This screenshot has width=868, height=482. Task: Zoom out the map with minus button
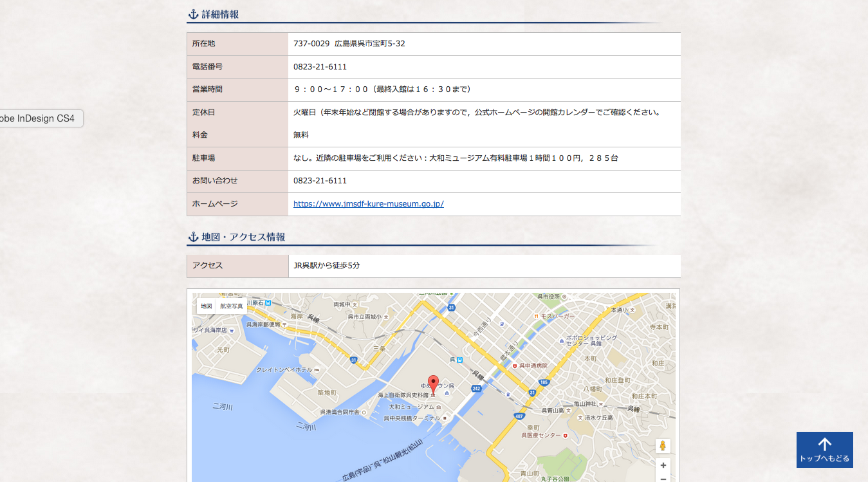(x=663, y=478)
